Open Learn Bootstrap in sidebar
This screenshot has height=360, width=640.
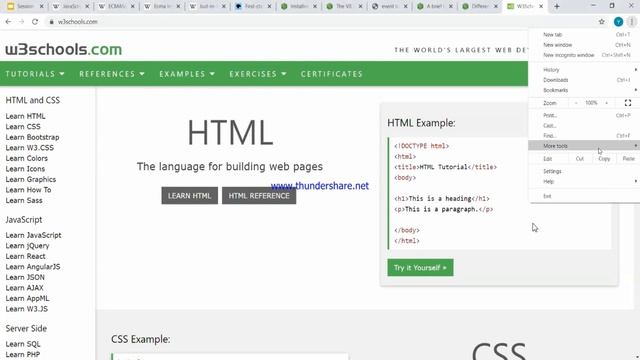(32, 137)
